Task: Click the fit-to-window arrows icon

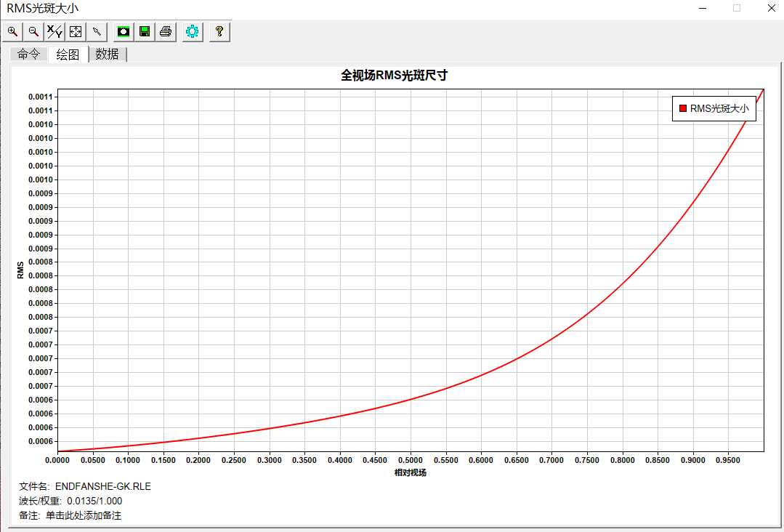Action: [76, 32]
